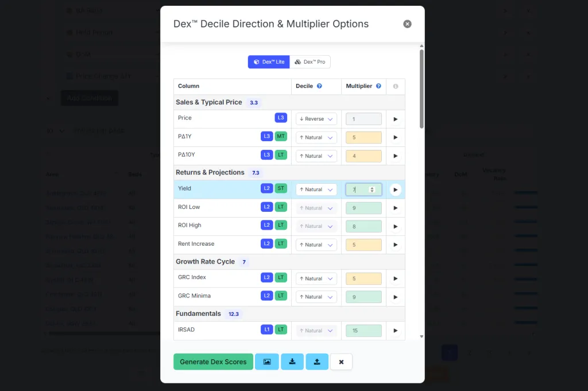Image resolution: width=588 pixels, height=391 pixels.
Task: Open GRC Minima decile direction dropdown
Action: point(316,297)
